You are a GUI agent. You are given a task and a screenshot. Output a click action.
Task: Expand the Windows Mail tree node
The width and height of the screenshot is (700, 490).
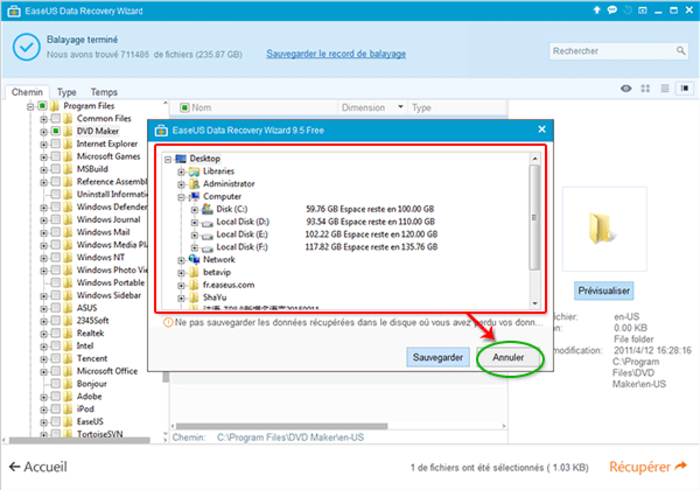[x=43, y=233]
